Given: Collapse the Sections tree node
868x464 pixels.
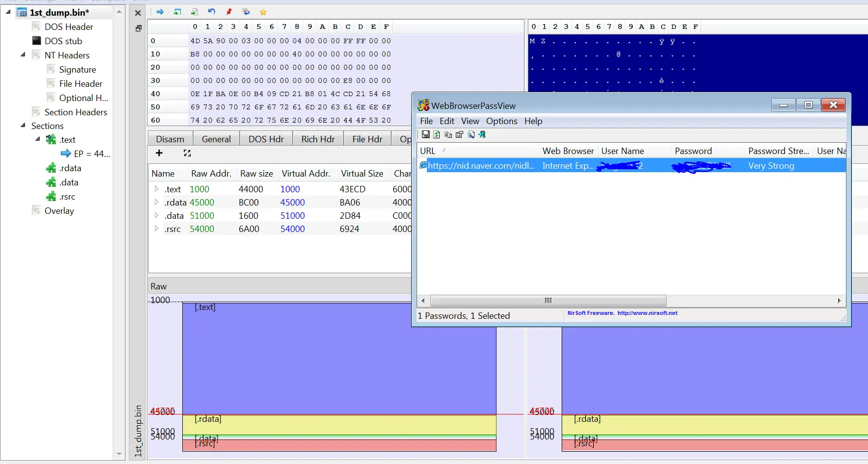Looking at the screenshot, I should coord(23,126).
